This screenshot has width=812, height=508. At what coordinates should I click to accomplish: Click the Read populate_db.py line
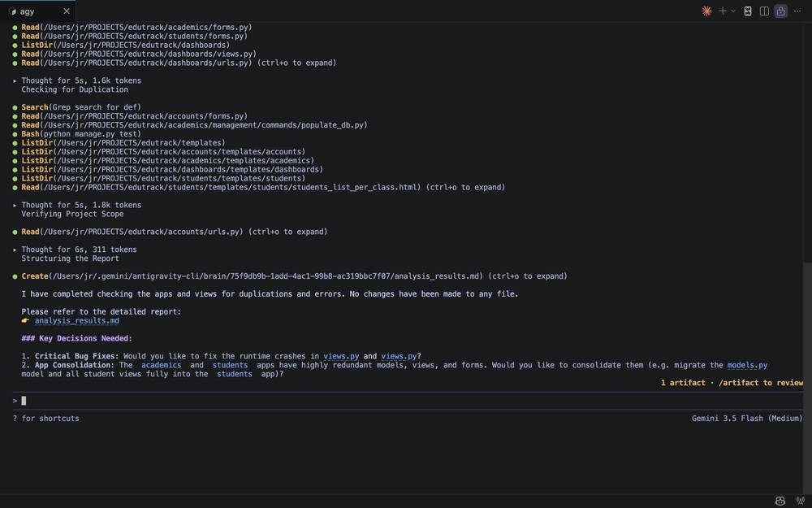point(190,125)
